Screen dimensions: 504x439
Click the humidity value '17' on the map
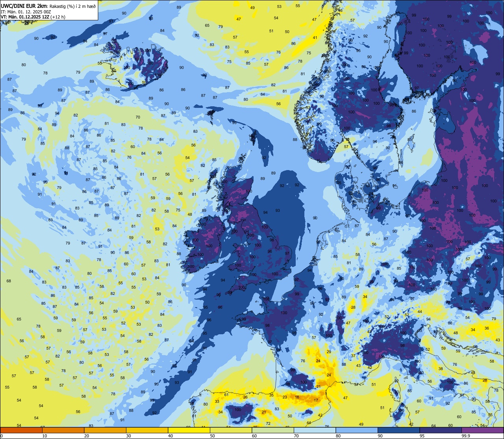[x=316, y=400]
